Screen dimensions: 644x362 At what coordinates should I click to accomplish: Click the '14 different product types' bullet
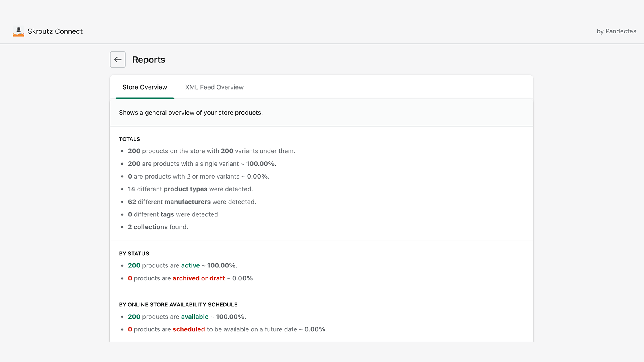pos(190,189)
